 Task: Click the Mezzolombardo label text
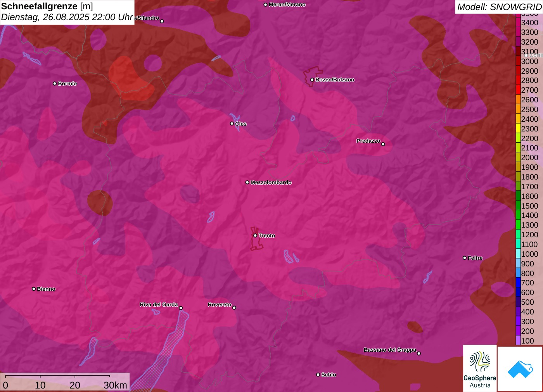271,182
